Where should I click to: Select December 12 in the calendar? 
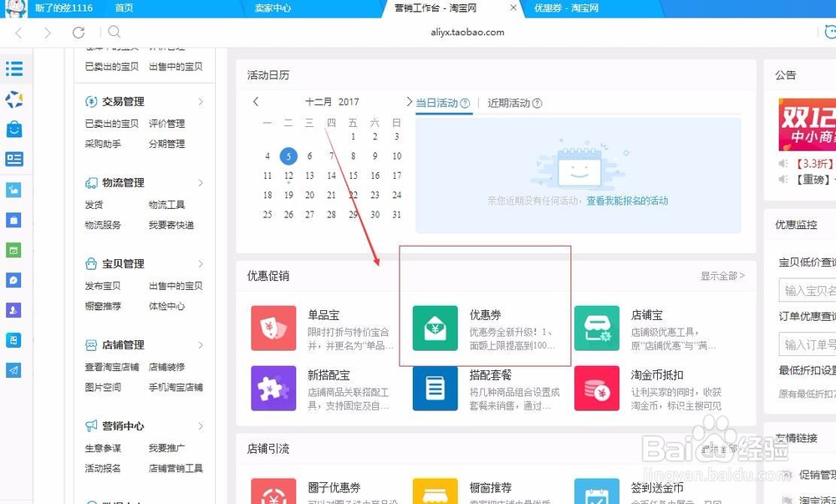coord(288,176)
